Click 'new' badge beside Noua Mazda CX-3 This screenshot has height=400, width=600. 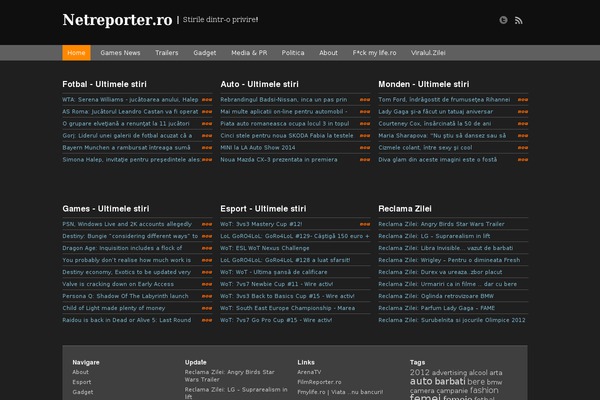[x=365, y=160]
